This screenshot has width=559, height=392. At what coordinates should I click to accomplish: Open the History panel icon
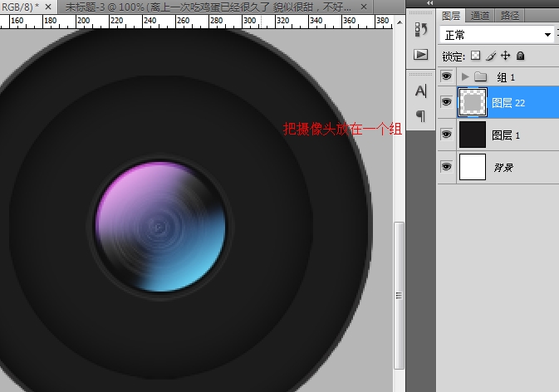pyautogui.click(x=420, y=30)
